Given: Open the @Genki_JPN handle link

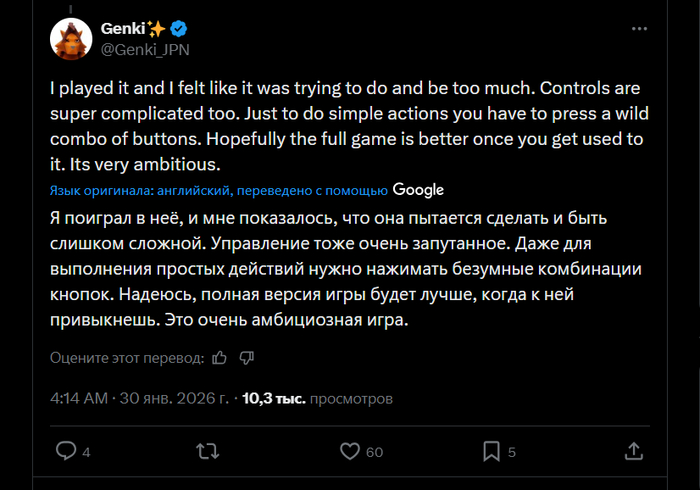Looking at the screenshot, I should (x=145, y=47).
